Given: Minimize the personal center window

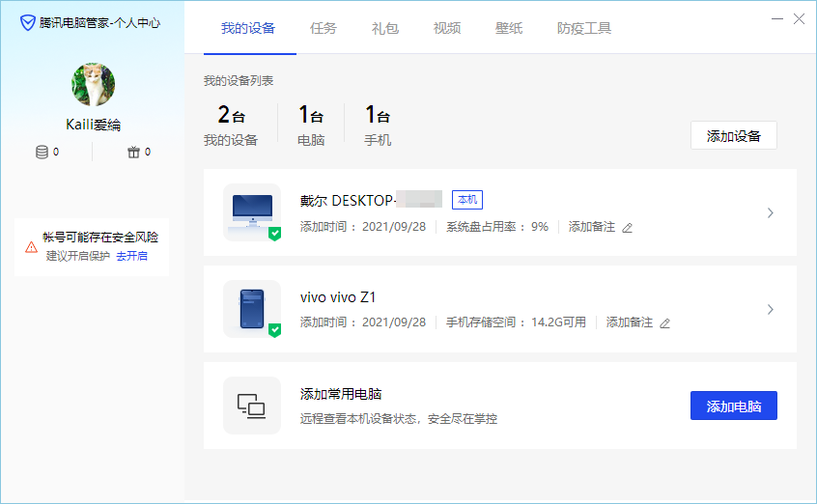Looking at the screenshot, I should pyautogui.click(x=777, y=18).
